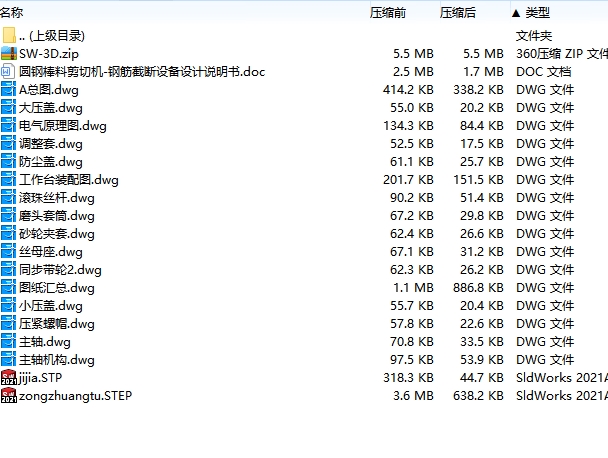
Task: Click the 3.6 MB original size value
Action: (413, 396)
